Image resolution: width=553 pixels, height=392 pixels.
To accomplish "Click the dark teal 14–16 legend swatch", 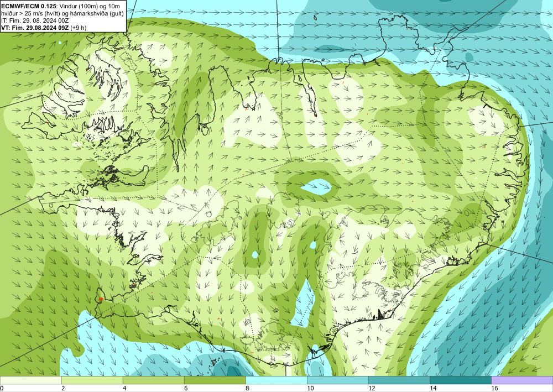I will point(460,380).
